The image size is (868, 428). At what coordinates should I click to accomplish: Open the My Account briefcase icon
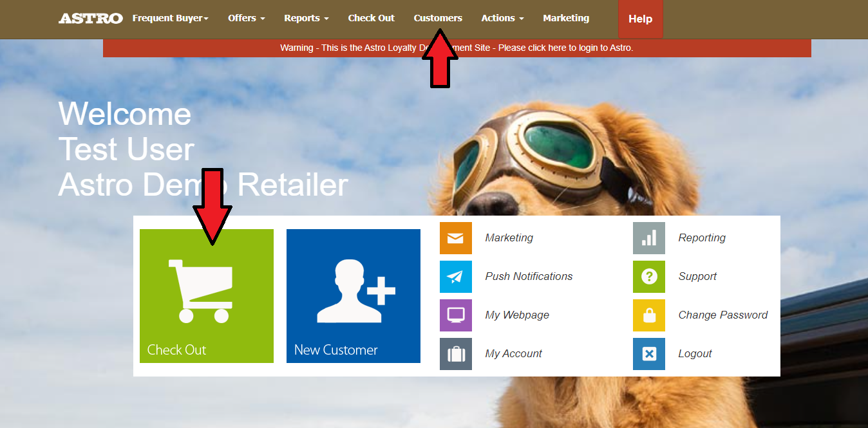pos(456,354)
